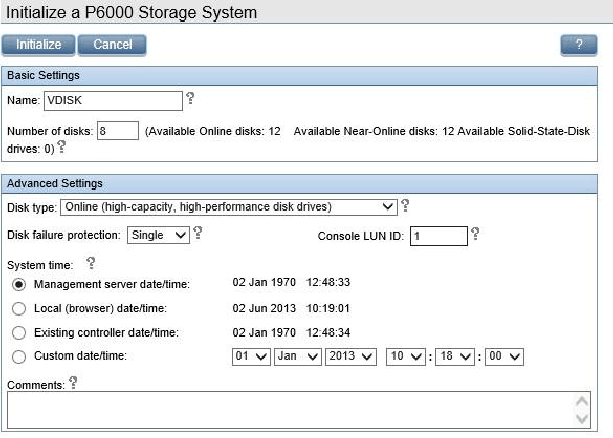Screen dimensions: 613x438
Task: Open the custom minute dropdown showing 18
Action: tap(455, 357)
